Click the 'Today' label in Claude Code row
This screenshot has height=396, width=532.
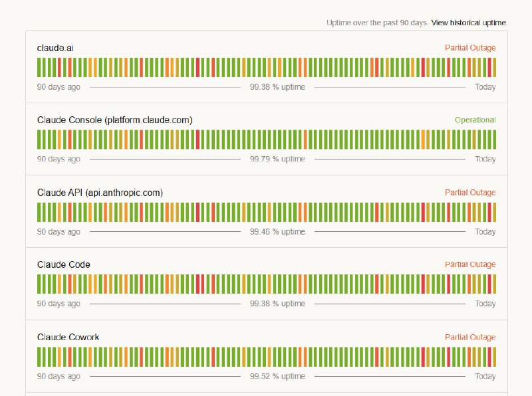click(x=485, y=304)
